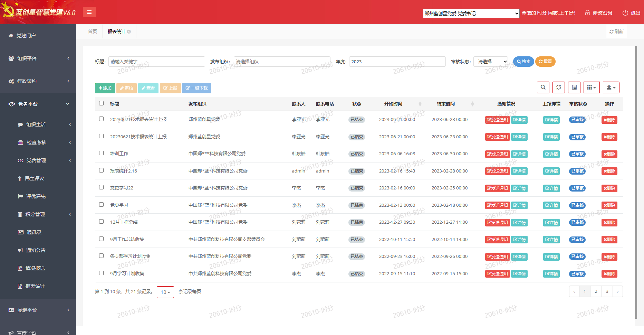Expand the 积分管理 submenu chevron
644x335 pixels.
70,214
